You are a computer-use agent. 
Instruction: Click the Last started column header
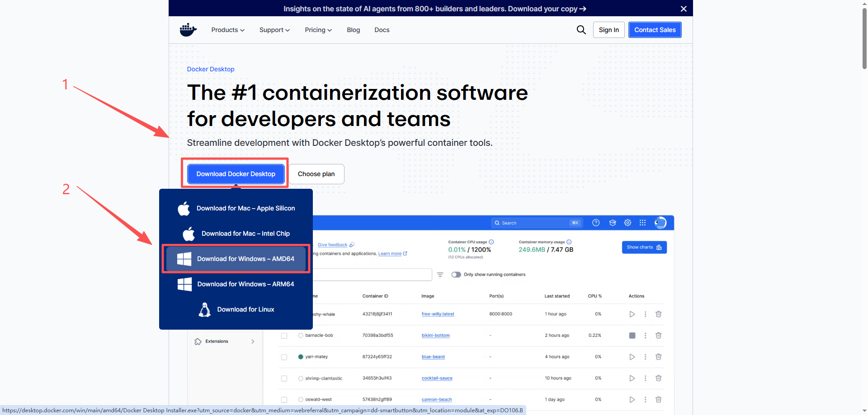(557, 296)
